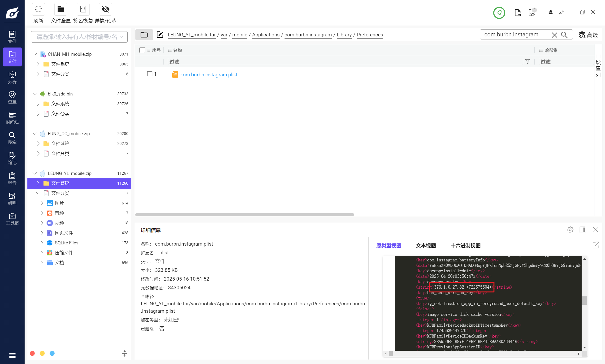Screen dimensions: 605x364
Task: Switch to the 文本视图 tab
Action: tap(426, 246)
